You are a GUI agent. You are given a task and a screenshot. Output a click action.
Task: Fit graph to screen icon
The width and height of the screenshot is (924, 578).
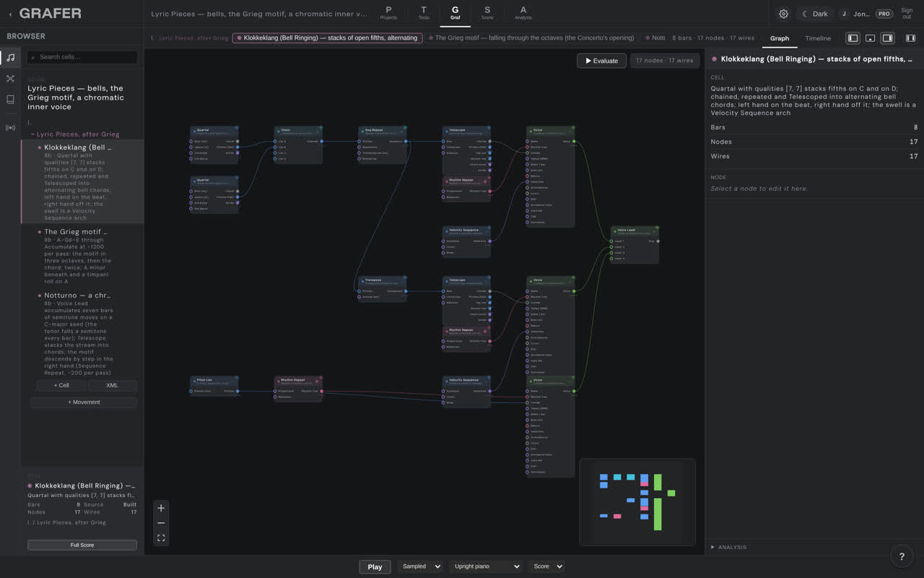[x=161, y=538]
